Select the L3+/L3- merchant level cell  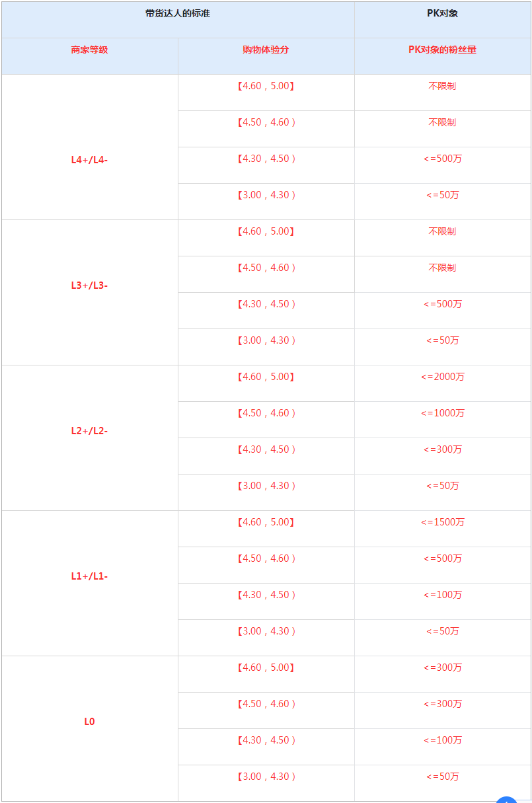(x=89, y=286)
